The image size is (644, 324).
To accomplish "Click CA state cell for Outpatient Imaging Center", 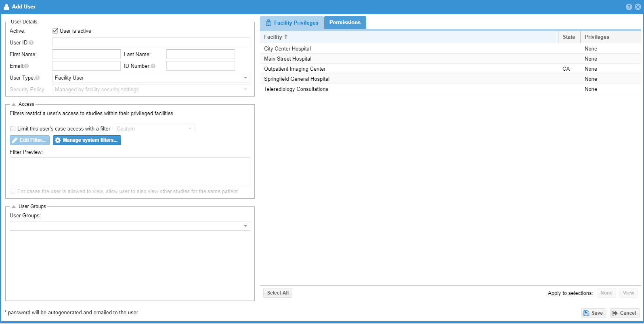I will [x=566, y=69].
